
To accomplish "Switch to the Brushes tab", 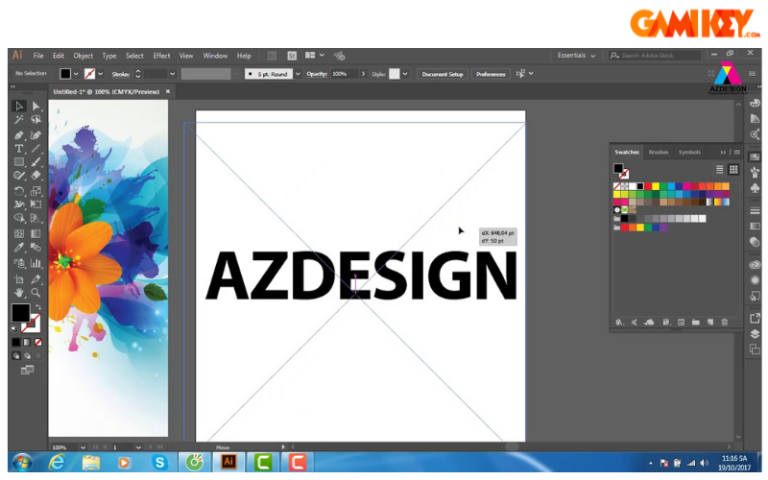I will (658, 152).
